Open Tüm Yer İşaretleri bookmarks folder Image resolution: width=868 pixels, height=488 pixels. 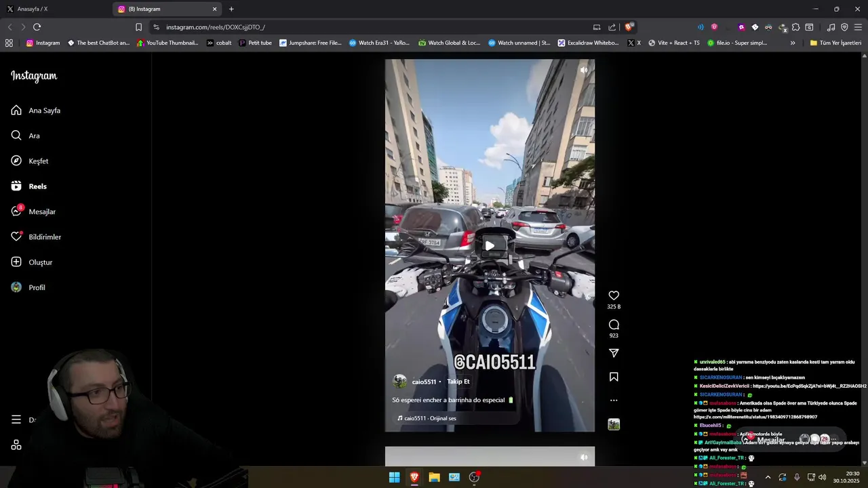pyautogui.click(x=835, y=43)
